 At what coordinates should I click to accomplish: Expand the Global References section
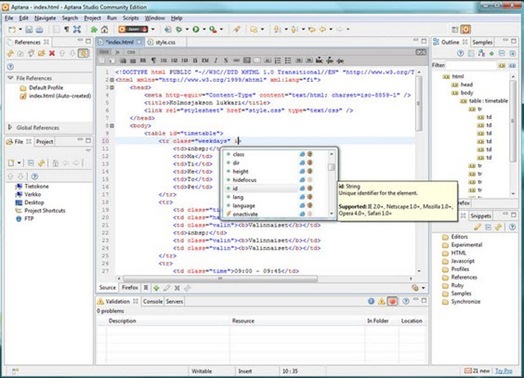[10, 127]
